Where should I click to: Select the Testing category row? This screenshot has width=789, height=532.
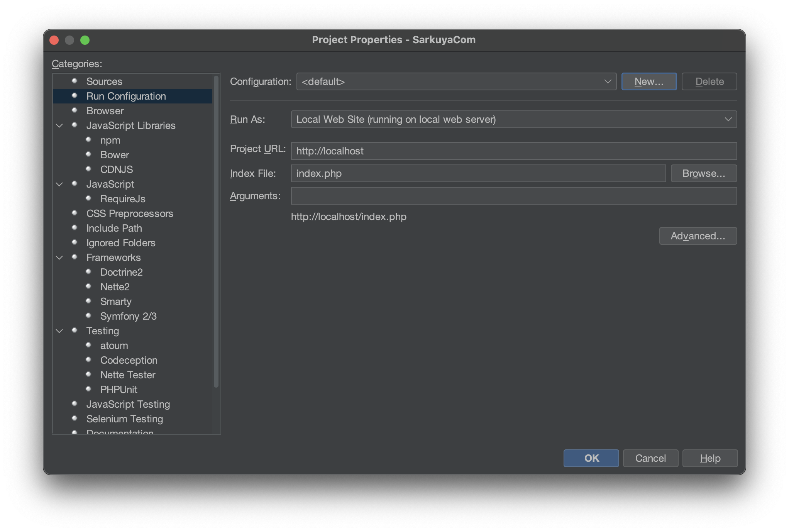pyautogui.click(x=103, y=331)
